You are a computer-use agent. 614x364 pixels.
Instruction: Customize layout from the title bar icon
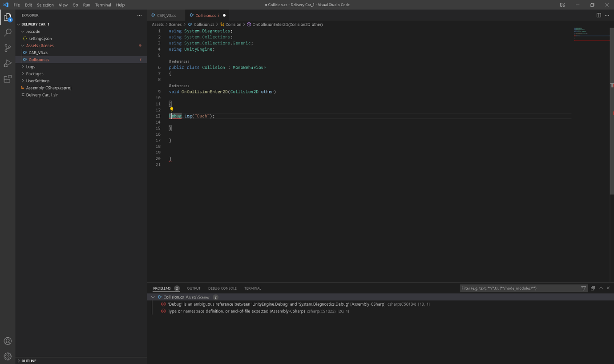coord(562,5)
